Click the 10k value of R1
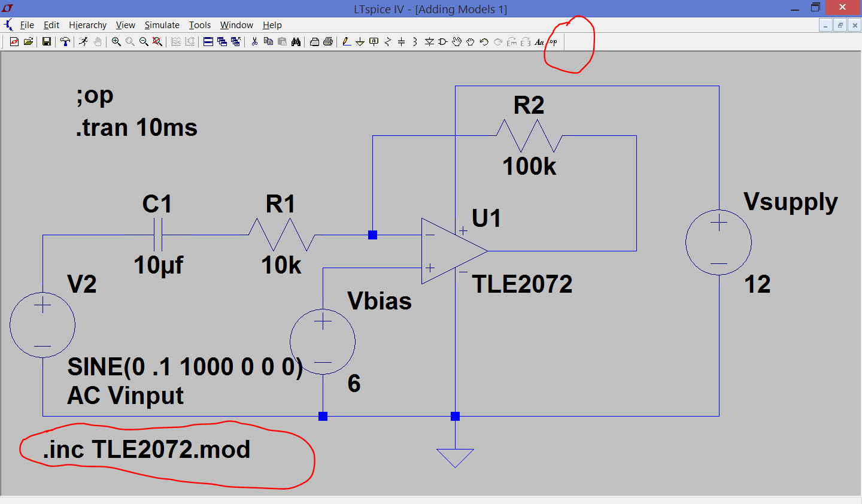This screenshot has height=504, width=862. click(281, 265)
